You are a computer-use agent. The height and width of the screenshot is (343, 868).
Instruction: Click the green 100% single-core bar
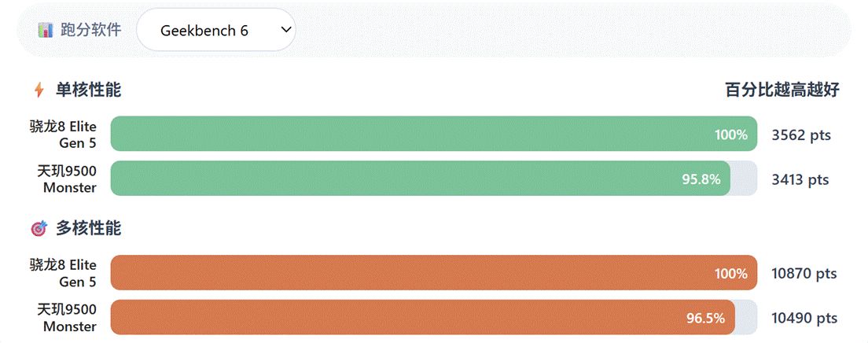pyautogui.click(x=433, y=134)
